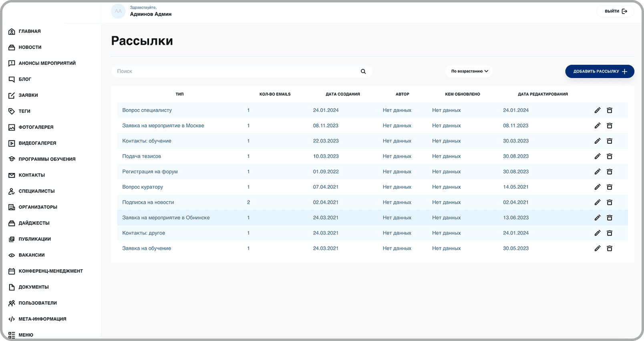
Task: Delete 'Подписка на новости' trash icon
Action: click(x=610, y=202)
